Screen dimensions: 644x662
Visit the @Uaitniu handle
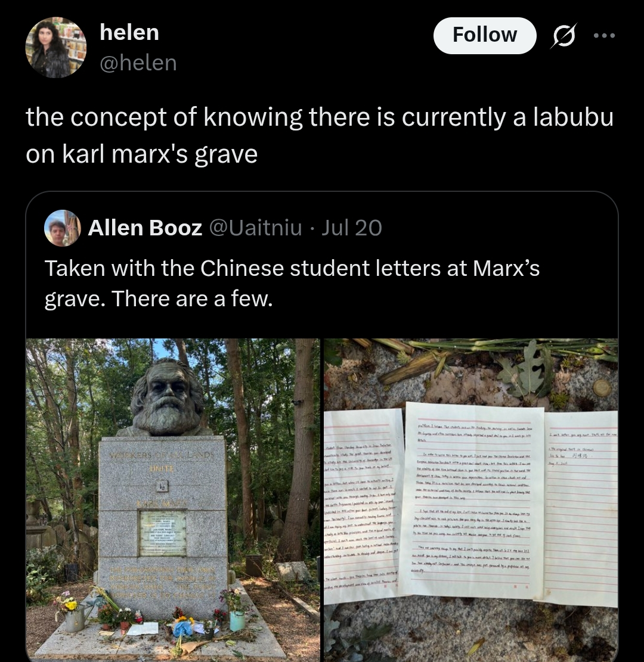(256, 228)
